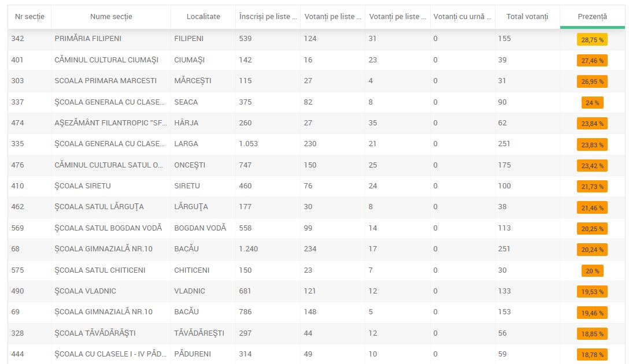Click the Nr secție column header
The image size is (629, 364).
pyautogui.click(x=29, y=17)
